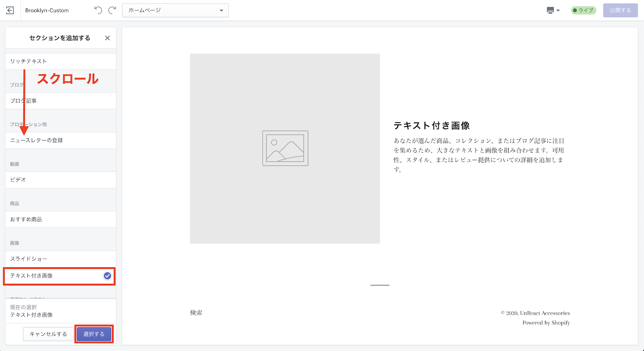Expand the device preview dropdown arrow
This screenshot has width=644, height=351.
pyautogui.click(x=558, y=10)
